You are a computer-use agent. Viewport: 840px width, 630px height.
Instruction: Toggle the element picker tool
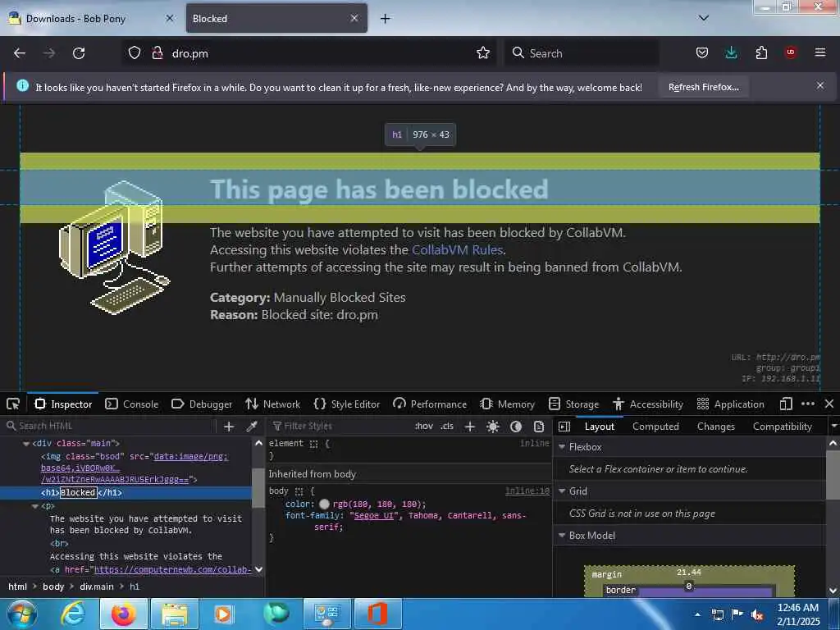[13, 404]
